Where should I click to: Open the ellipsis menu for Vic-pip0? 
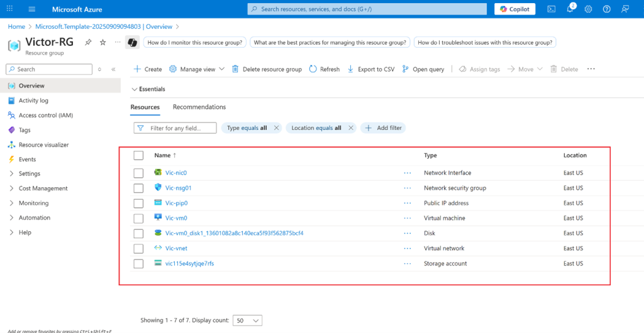tap(408, 203)
